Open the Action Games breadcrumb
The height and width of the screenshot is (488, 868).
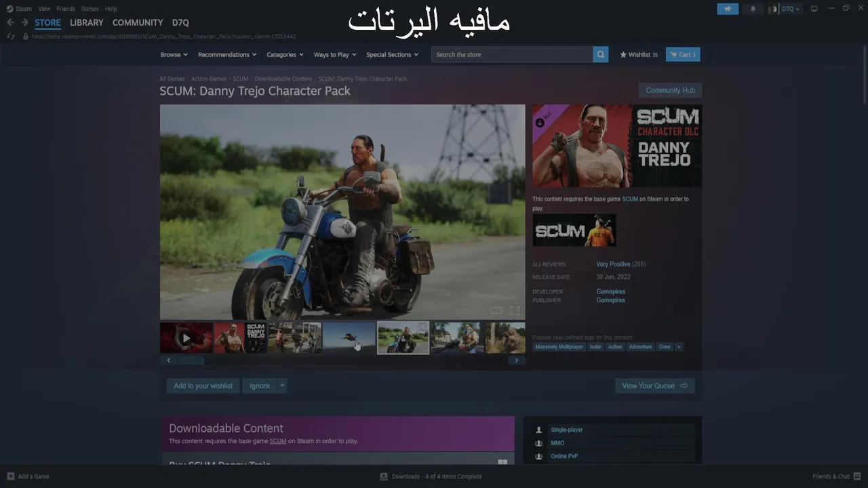(209, 79)
